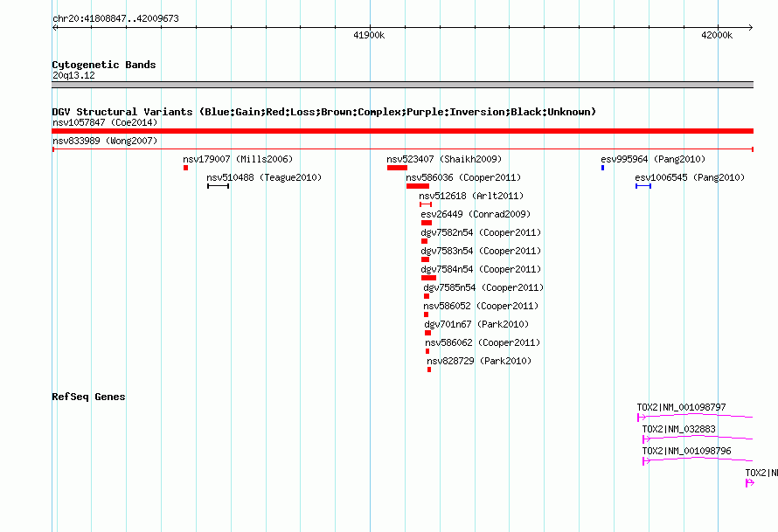
Task: Open the nsv828729 (Park2010) label
Action: pyautogui.click(x=479, y=361)
